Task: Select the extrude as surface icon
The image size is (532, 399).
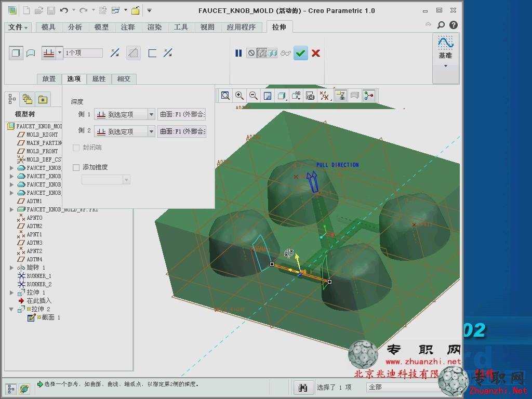Action: click(31, 53)
